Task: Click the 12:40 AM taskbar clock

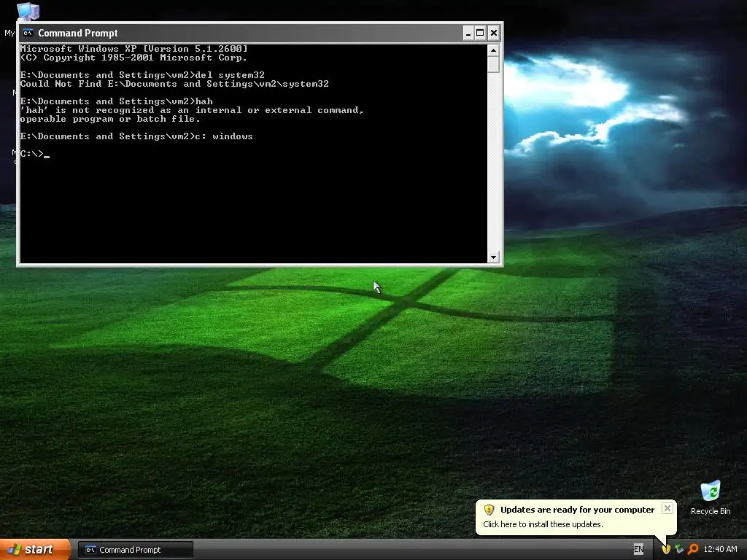Action: click(720, 549)
